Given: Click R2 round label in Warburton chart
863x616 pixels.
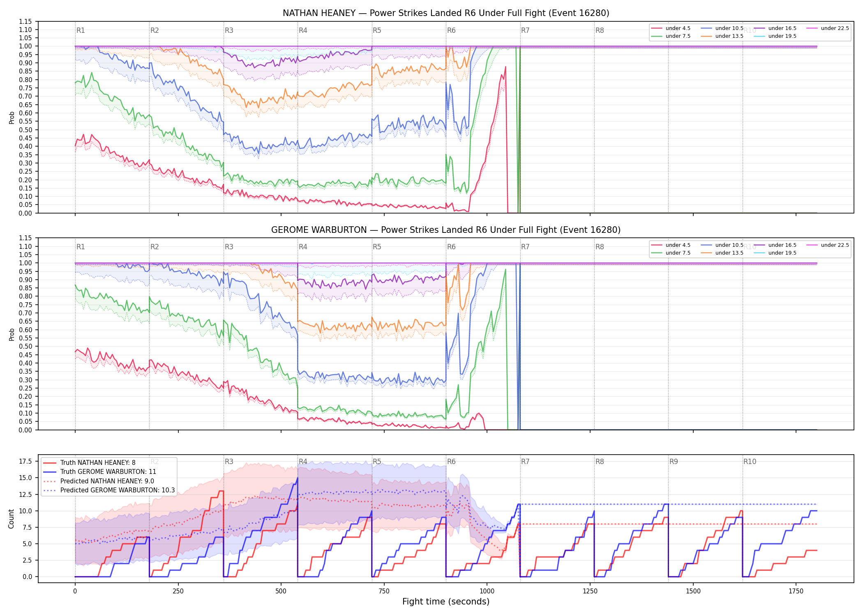Looking at the screenshot, I should pos(155,247).
